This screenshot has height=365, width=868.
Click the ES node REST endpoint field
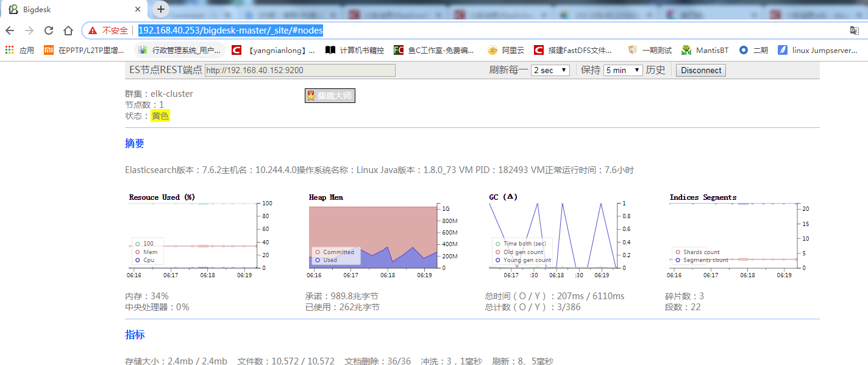pyautogui.click(x=300, y=70)
